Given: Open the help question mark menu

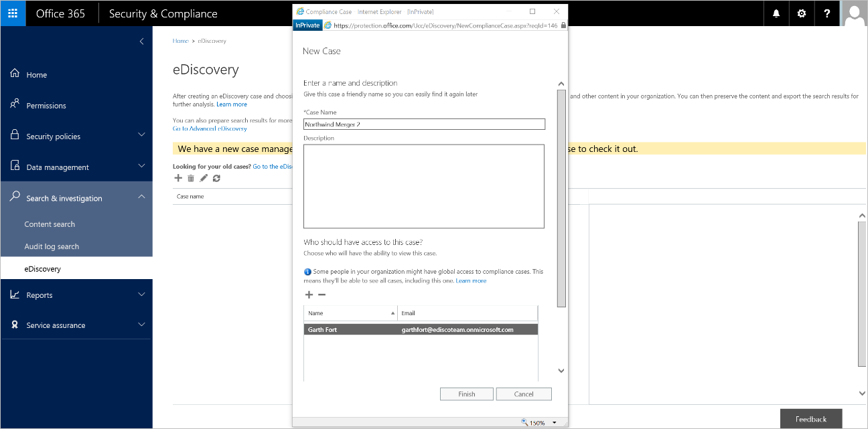Looking at the screenshot, I should click(827, 13).
